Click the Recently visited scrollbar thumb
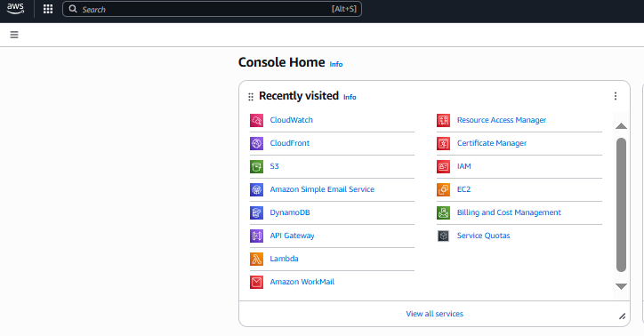This screenshot has width=644, height=336. pos(621,204)
